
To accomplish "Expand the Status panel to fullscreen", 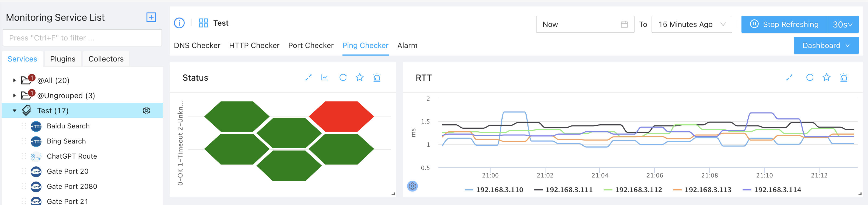I will pos(308,78).
